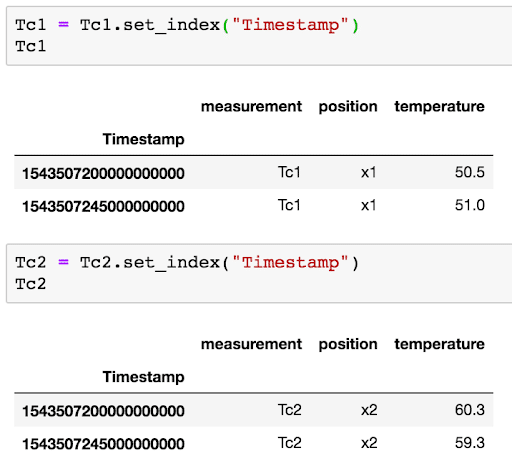Click the second timestamp row of the Tc2 table
Image resolution: width=512 pixels, height=471 pixels.
[x=254, y=443]
